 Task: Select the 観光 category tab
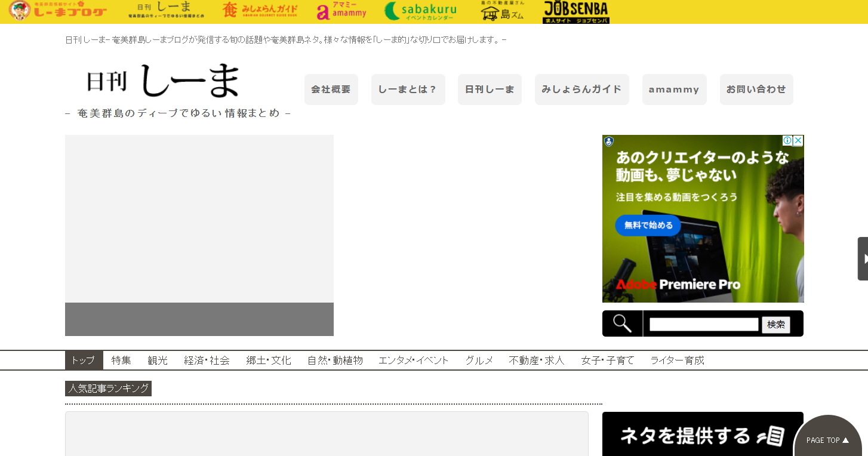click(158, 361)
